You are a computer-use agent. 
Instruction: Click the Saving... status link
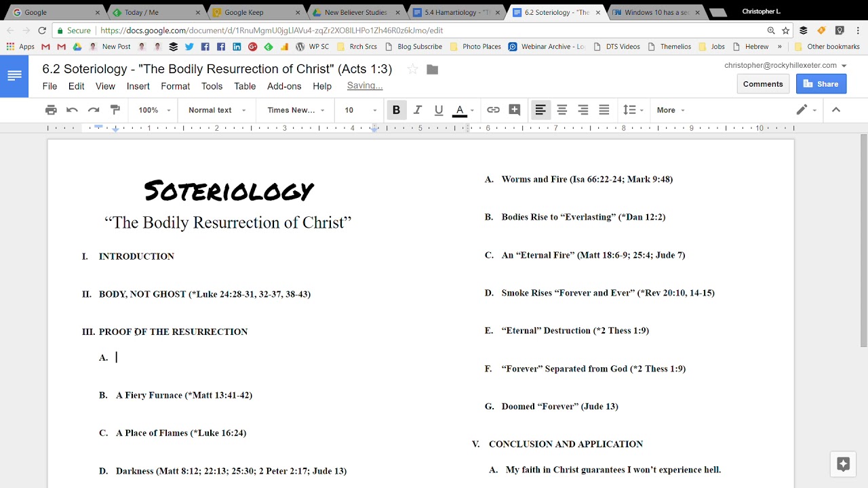pos(365,85)
